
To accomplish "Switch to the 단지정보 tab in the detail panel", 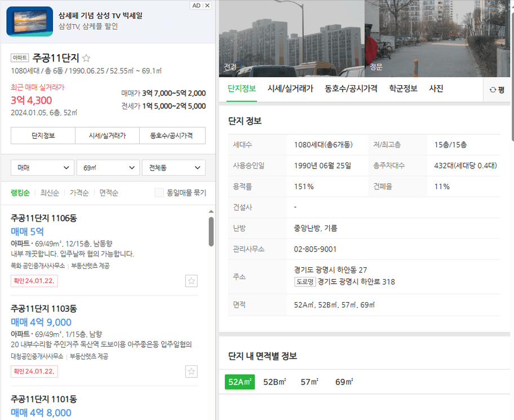I will click(242, 89).
